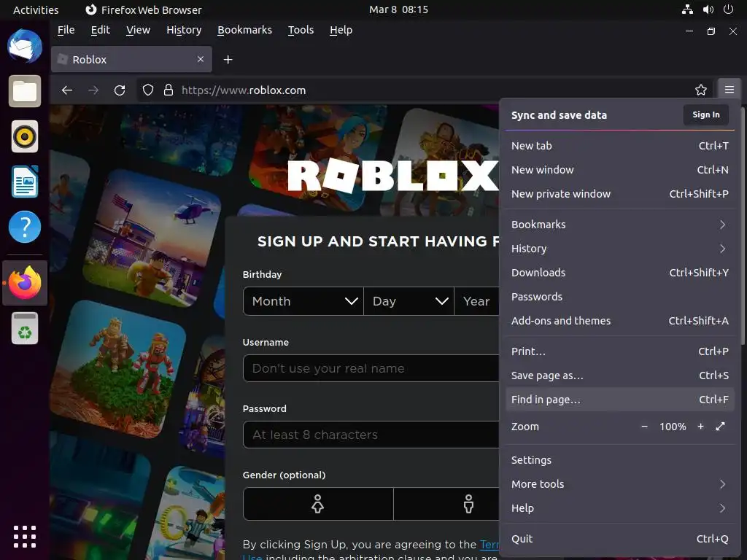Open the Tools menu

(301, 30)
